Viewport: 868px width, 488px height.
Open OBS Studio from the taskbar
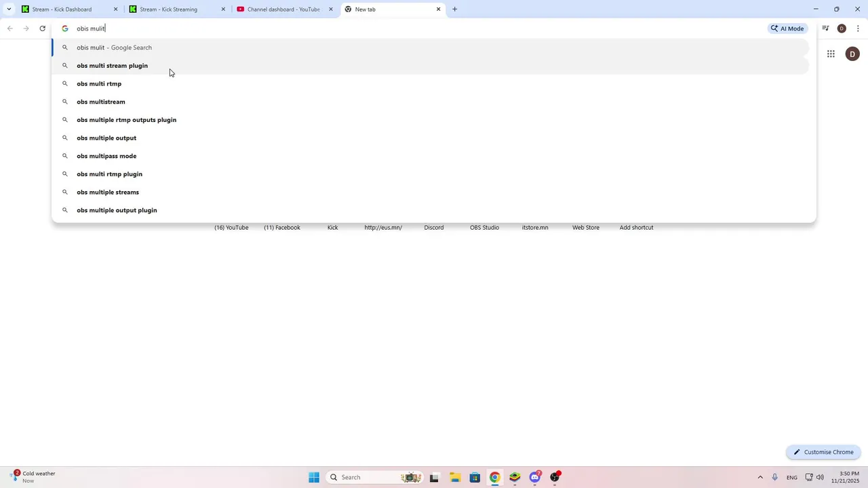pyautogui.click(x=555, y=477)
